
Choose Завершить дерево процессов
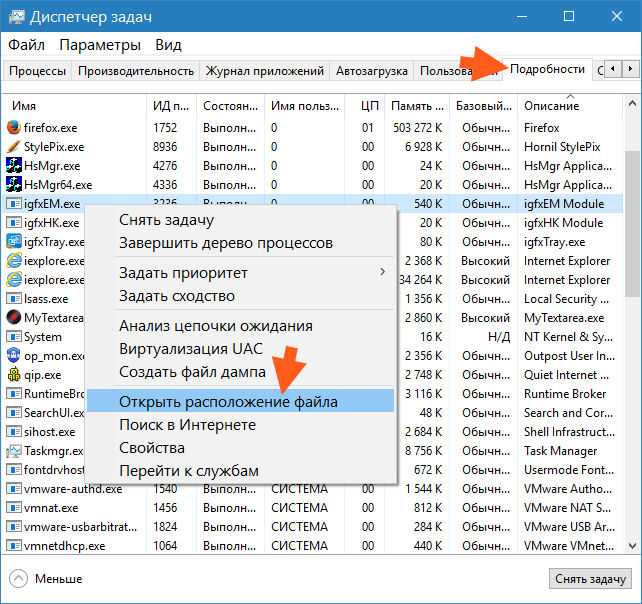point(240,243)
